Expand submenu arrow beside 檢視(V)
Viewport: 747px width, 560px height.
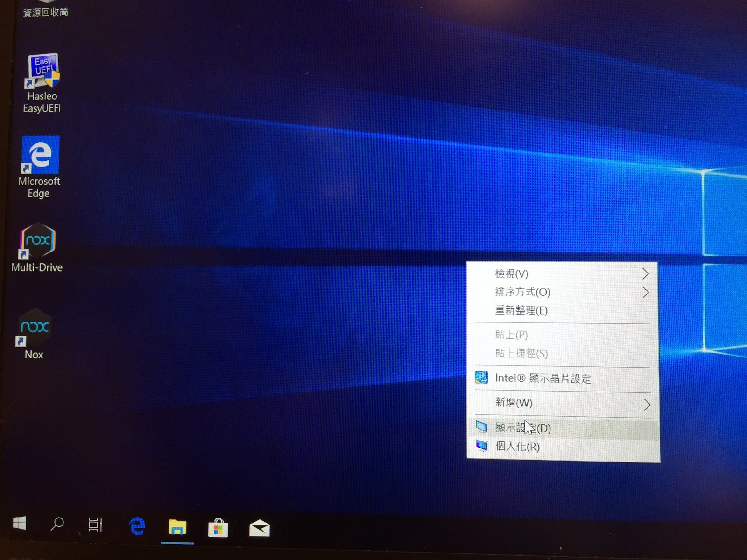(645, 273)
